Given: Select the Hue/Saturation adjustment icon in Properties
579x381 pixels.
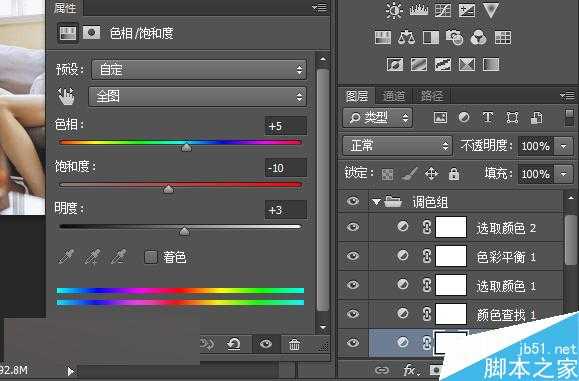Looking at the screenshot, I should [x=68, y=33].
